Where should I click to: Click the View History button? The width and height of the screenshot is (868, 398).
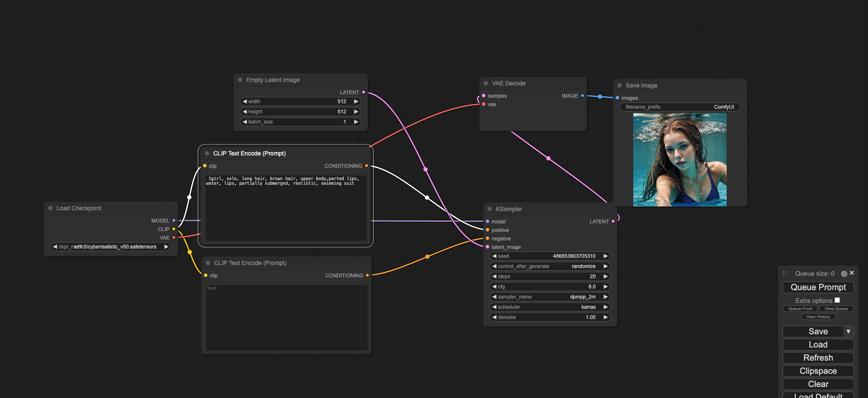coord(818,317)
